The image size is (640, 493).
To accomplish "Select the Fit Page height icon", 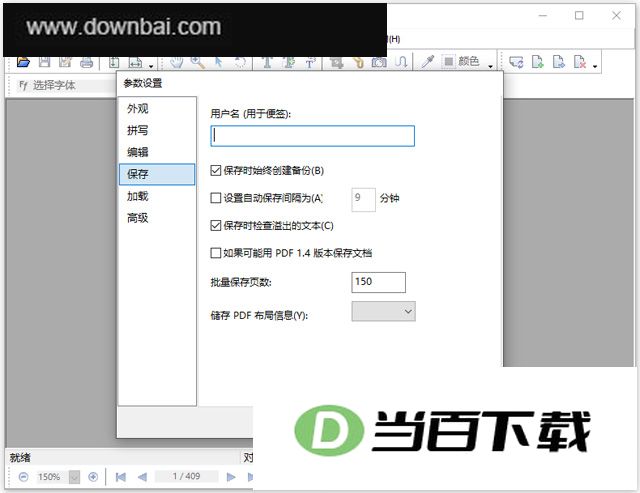I will click(114, 62).
